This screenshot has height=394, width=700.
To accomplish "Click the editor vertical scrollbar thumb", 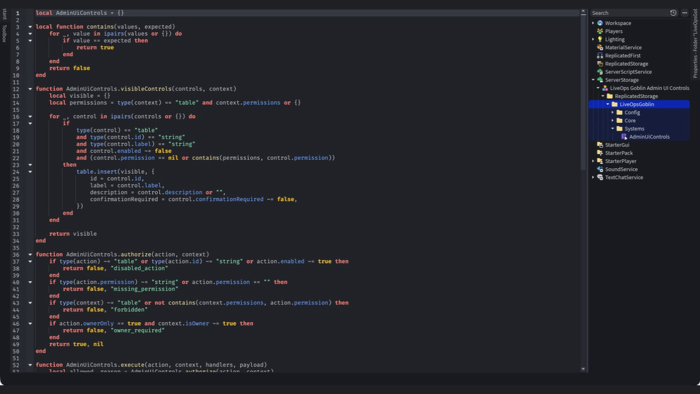I will click(583, 93).
